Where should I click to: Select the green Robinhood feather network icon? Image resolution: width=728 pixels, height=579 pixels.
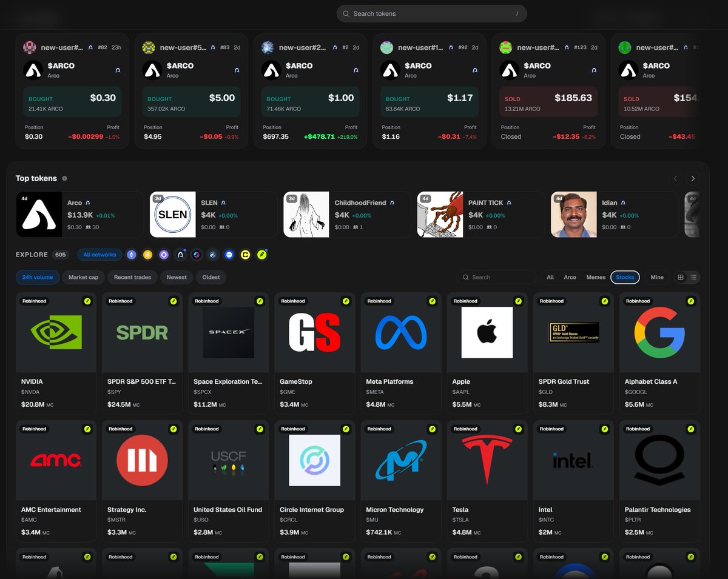click(262, 255)
